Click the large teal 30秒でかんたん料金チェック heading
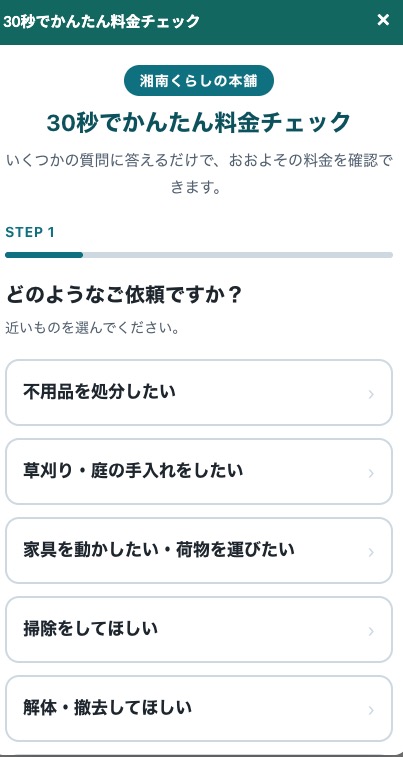 (199, 122)
